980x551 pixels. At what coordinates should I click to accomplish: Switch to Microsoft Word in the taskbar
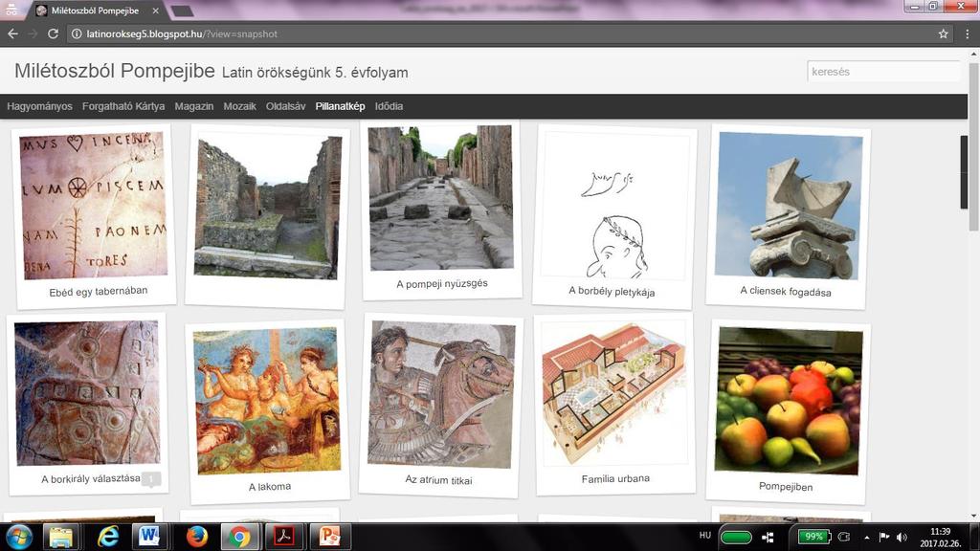point(149,537)
